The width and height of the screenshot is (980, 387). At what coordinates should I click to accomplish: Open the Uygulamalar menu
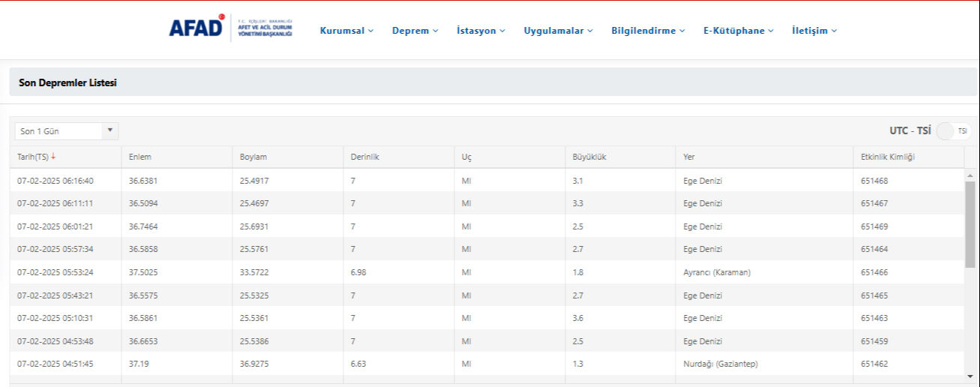coord(558,31)
